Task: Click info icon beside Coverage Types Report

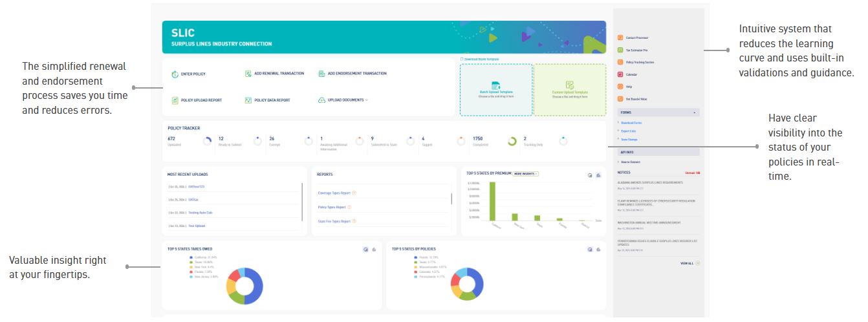Action: click(354, 193)
